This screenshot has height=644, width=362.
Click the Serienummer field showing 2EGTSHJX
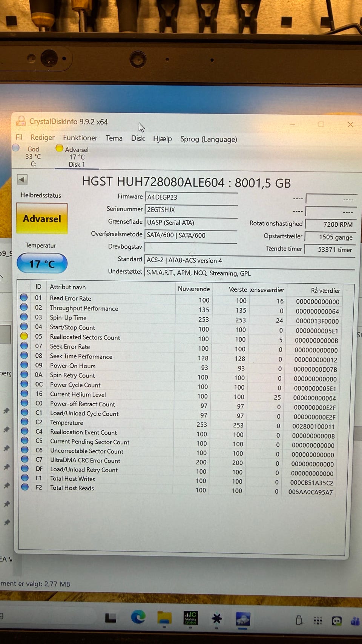coord(191,210)
